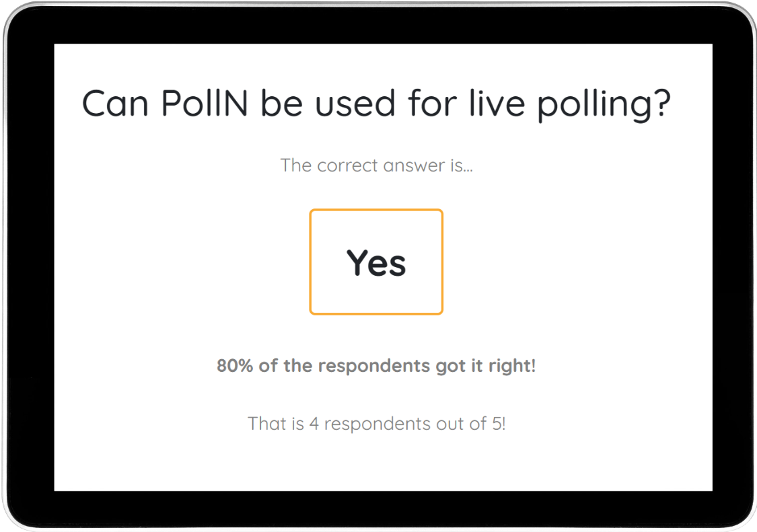Screen dimensions: 757x532
Task: Click the question heading about live polling
Action: [x=376, y=104]
